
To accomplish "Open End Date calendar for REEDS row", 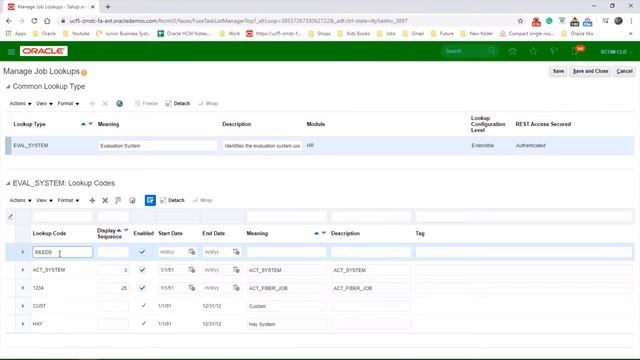I will coord(236,252).
